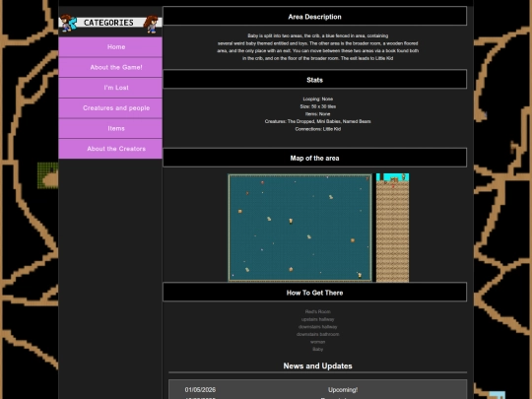The image size is (532, 399).
Task: Follow the upstairs hallway step link
Action: click(317, 319)
